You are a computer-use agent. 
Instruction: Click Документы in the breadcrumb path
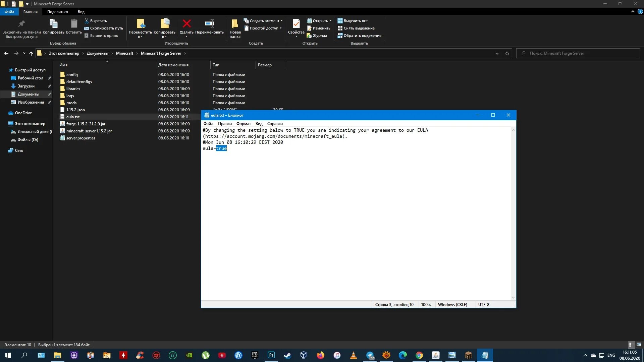pyautogui.click(x=97, y=53)
